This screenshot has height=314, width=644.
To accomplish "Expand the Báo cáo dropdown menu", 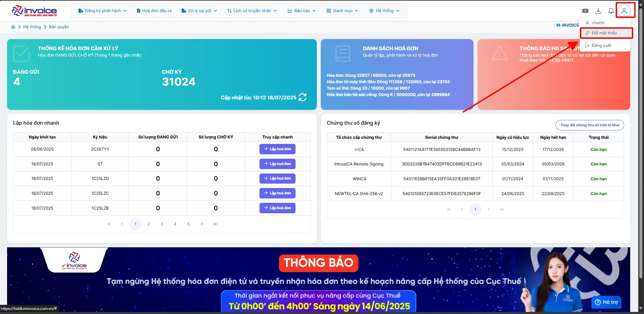I will point(302,11).
